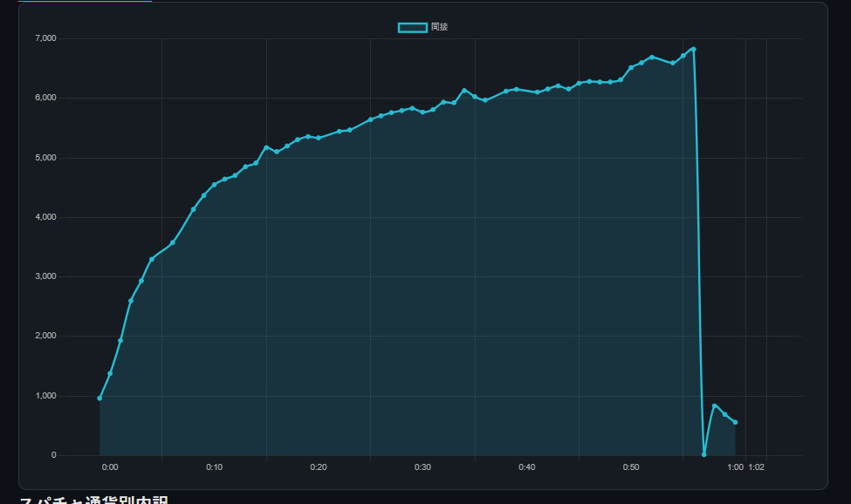Viewport: 851px width, 504px height.
Task: Click the 0:50 x-axis label
Action: coord(631,467)
